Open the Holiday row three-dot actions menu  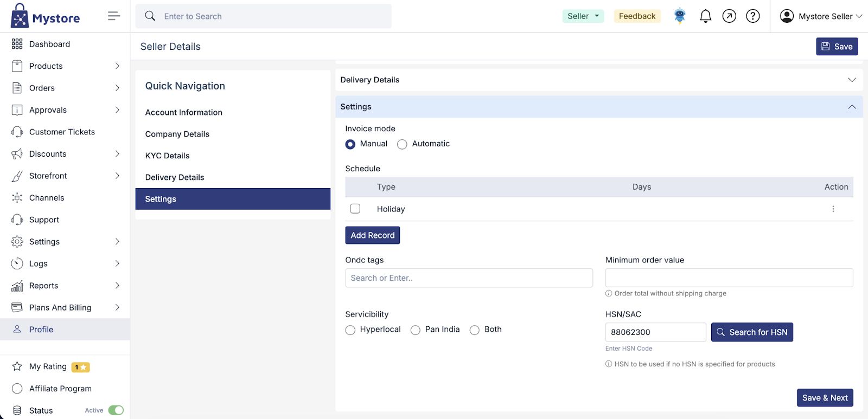833,209
